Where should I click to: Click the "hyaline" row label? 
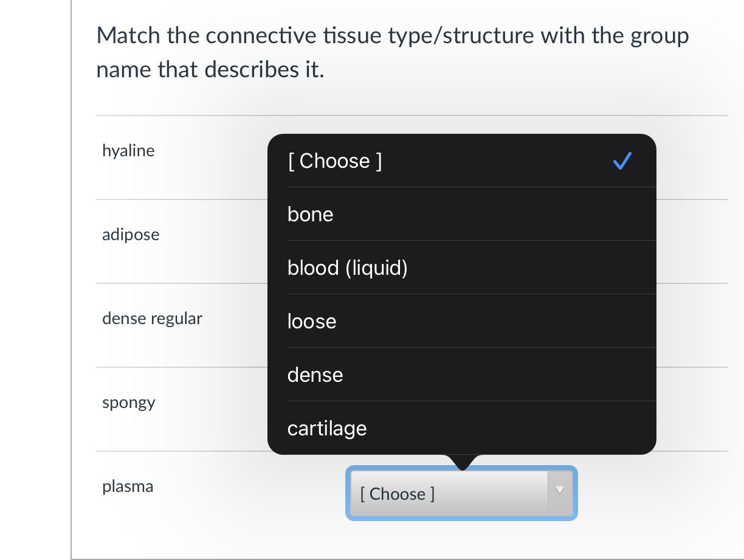coord(128,151)
